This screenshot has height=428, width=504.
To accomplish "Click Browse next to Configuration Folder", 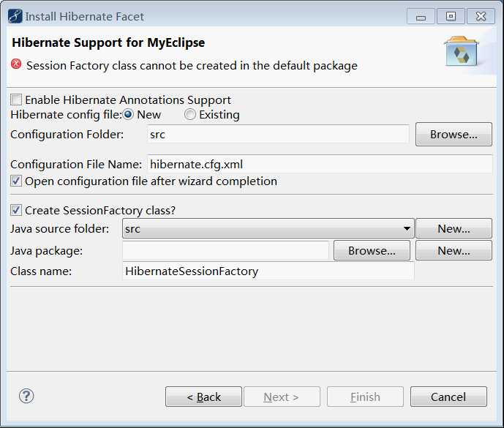I will click(454, 135).
